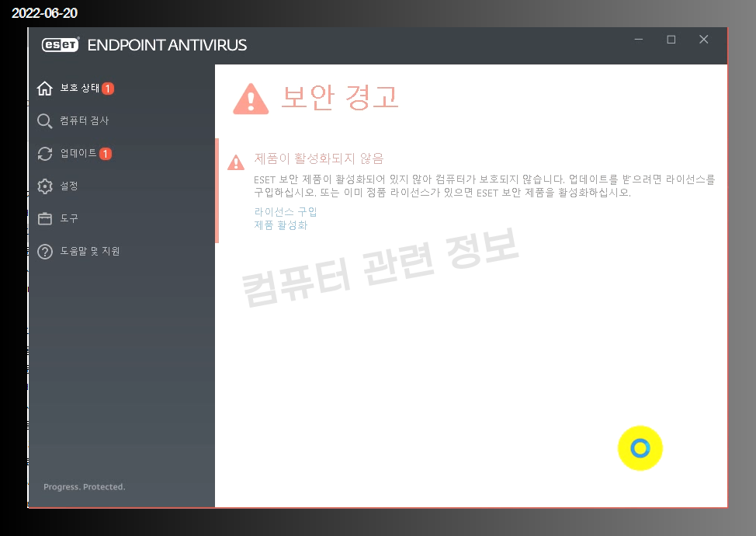Viewport: 756px width, 536px height.
Task: Click the refresh arrows icon for 업데이트
Action: pos(45,154)
